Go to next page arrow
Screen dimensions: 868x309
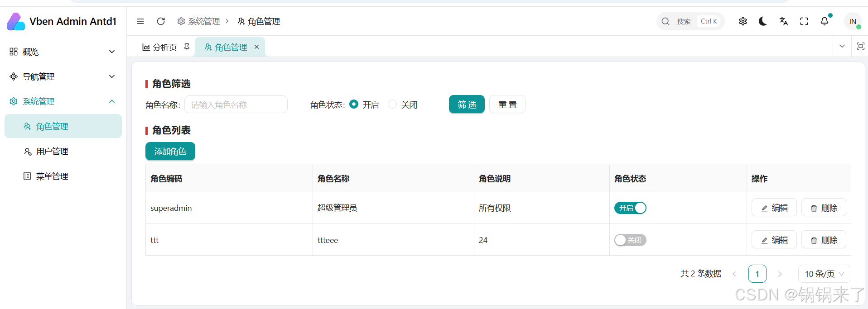(x=780, y=274)
